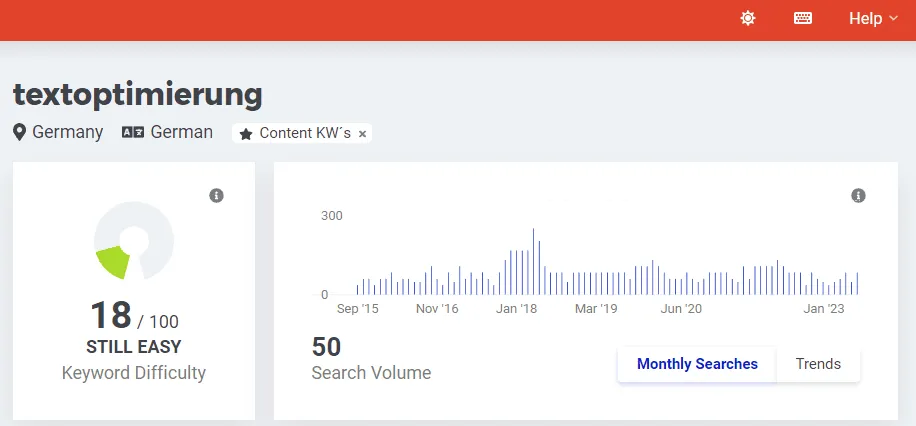
Task: Click the Jan '23 axis label
Action: pos(824,309)
